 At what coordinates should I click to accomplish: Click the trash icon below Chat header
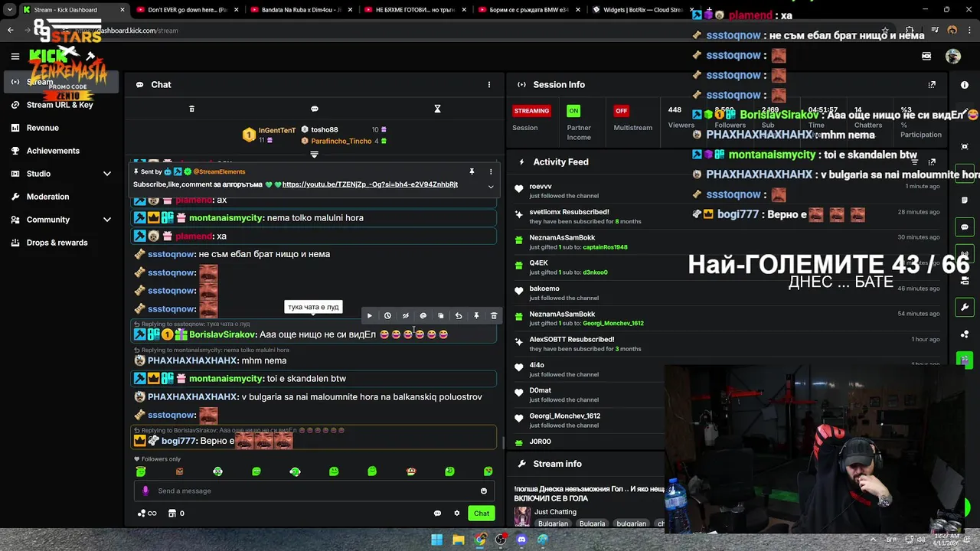tap(191, 109)
